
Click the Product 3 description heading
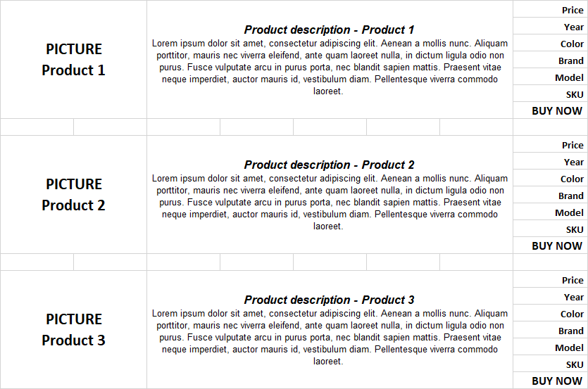[x=329, y=300]
